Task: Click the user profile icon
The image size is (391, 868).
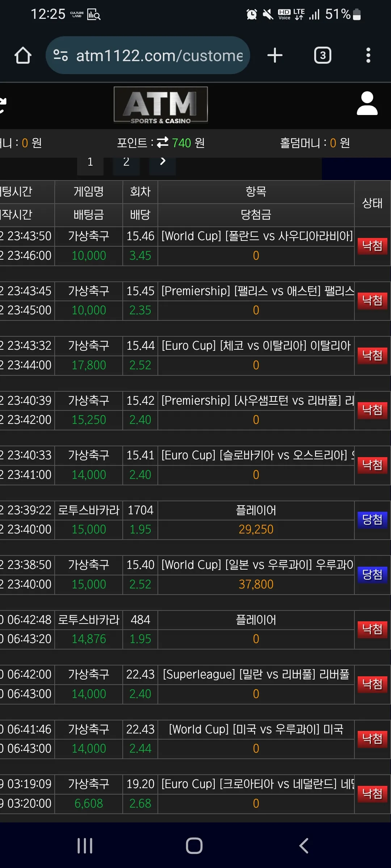Action: [367, 103]
